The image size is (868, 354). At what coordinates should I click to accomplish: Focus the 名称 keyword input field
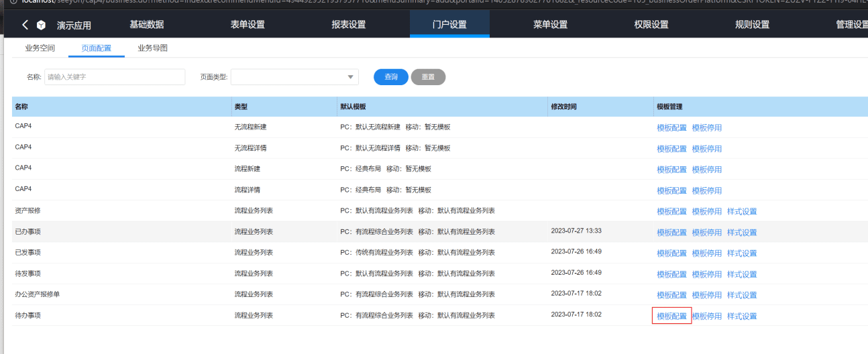(115, 77)
